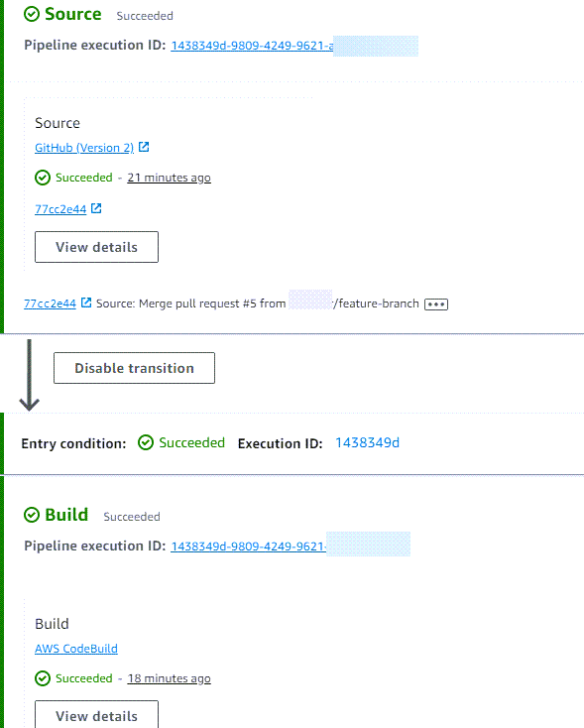Viewport: 584px width, 728px height.
Task: Click external link icon next to 77cc2e44 in Source action
Action: pyautogui.click(x=96, y=208)
